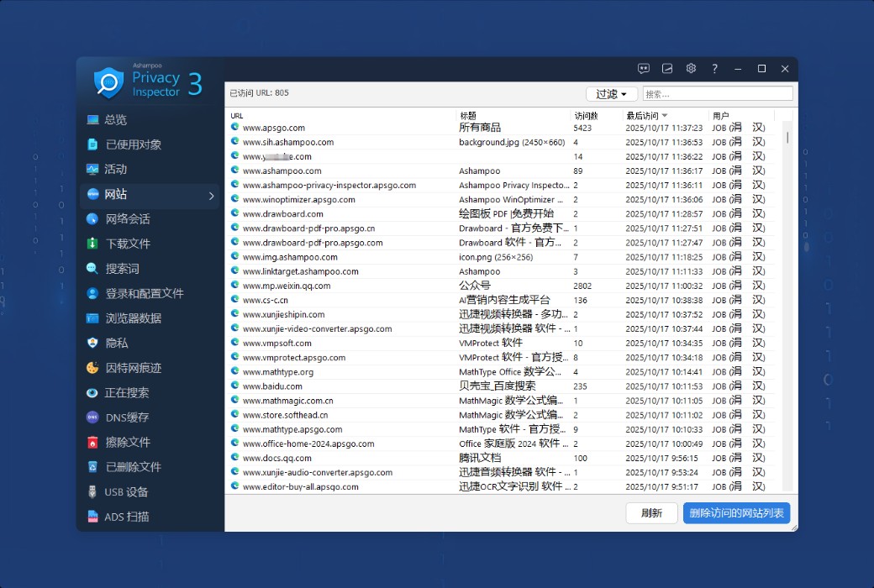Image resolution: width=874 pixels, height=588 pixels.
Task: Open the 下载文件 downloads section
Action: [x=127, y=244]
